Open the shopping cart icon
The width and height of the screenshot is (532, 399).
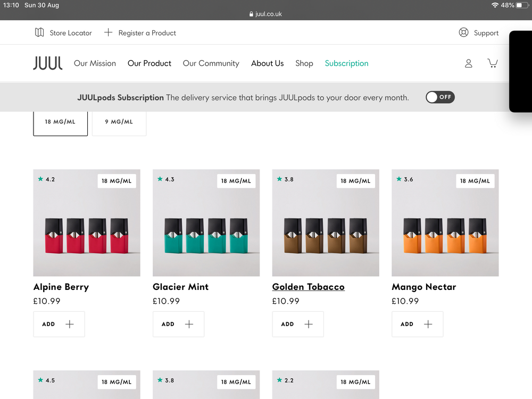tap(493, 63)
